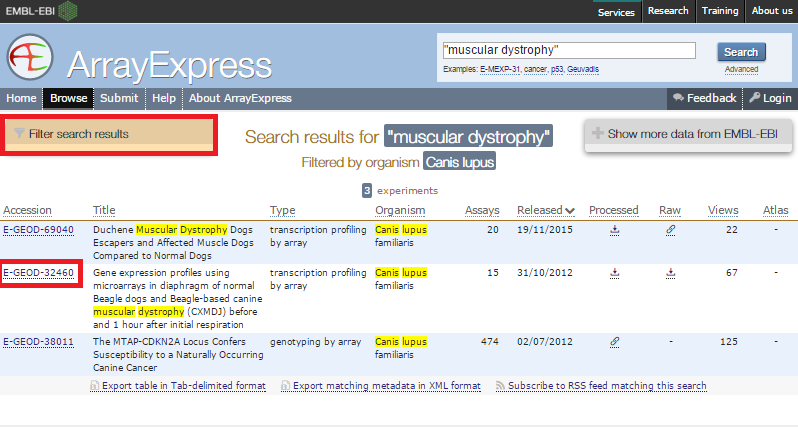Click the views value 125
Screen dimensions: 798x427
point(729,342)
